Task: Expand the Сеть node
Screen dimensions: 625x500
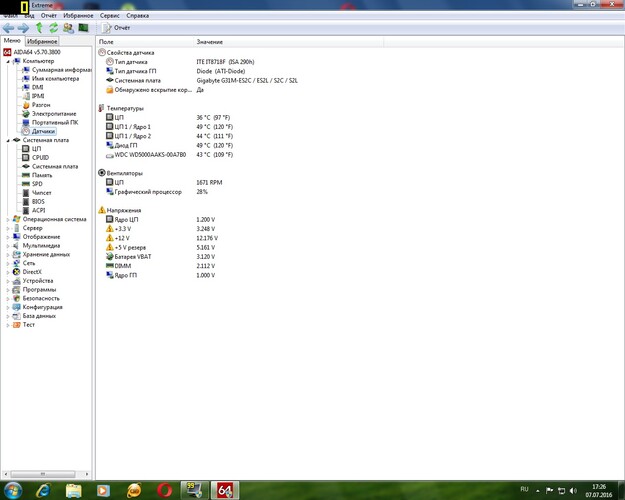Action: [8, 263]
